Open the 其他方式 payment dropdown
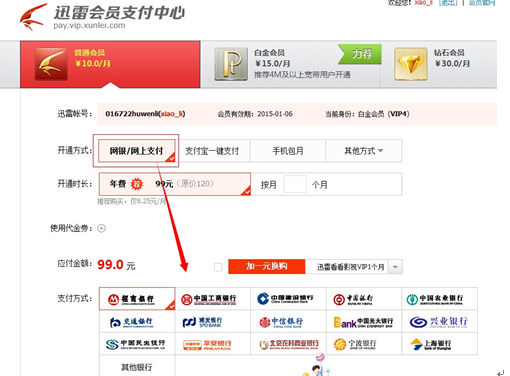The height and width of the screenshot is (376, 510). [364, 151]
